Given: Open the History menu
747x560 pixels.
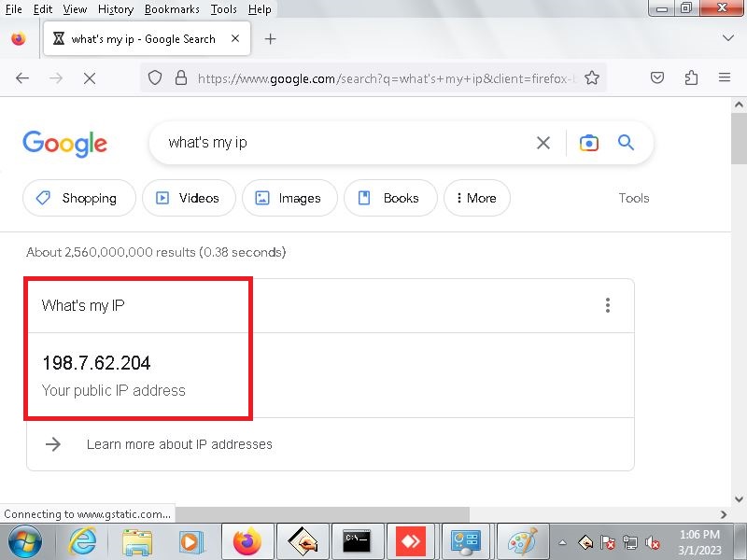Looking at the screenshot, I should click(x=116, y=9).
